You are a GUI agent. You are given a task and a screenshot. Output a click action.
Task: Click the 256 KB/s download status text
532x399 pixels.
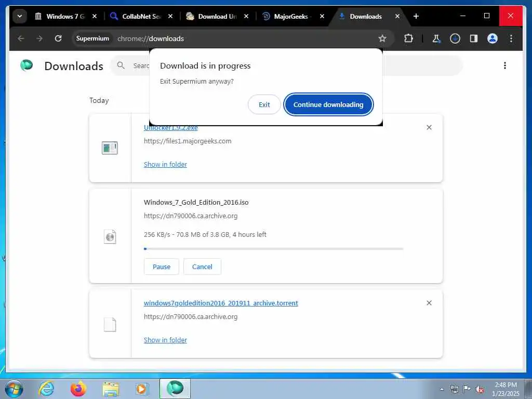(x=205, y=234)
